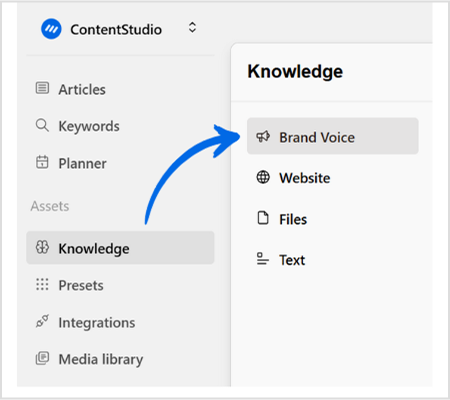Click the Planner calendar icon

point(42,162)
